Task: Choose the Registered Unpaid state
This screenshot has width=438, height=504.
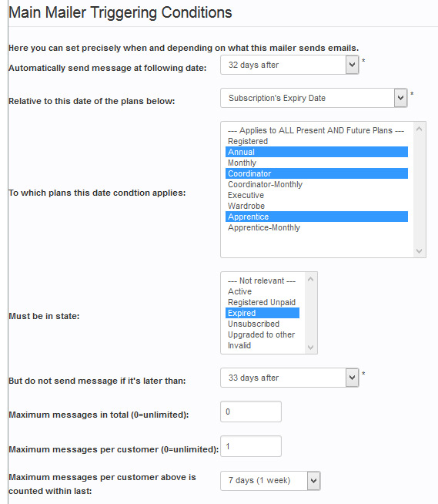Action: [x=262, y=302]
